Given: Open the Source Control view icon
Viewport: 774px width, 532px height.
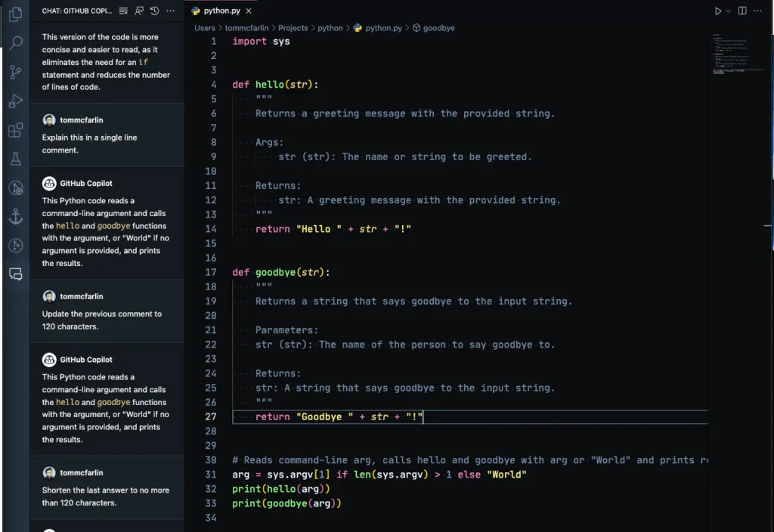Looking at the screenshot, I should click(x=15, y=73).
